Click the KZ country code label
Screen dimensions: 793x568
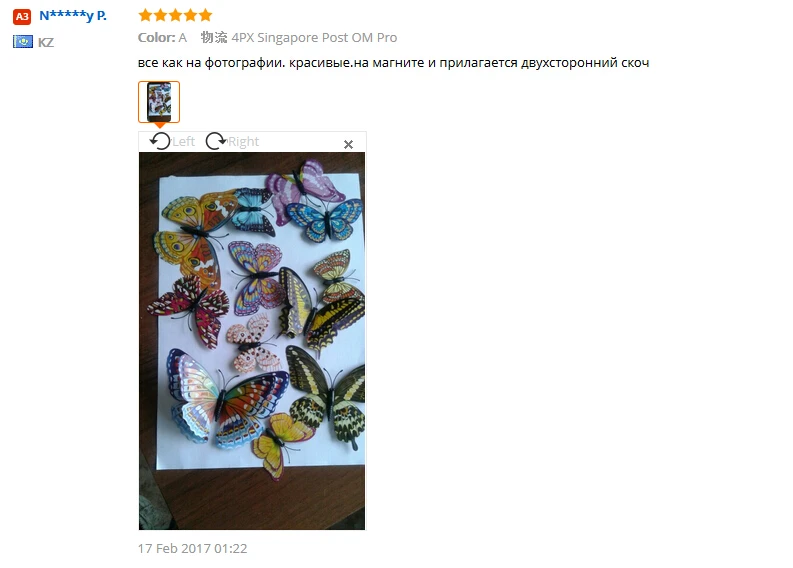46,42
